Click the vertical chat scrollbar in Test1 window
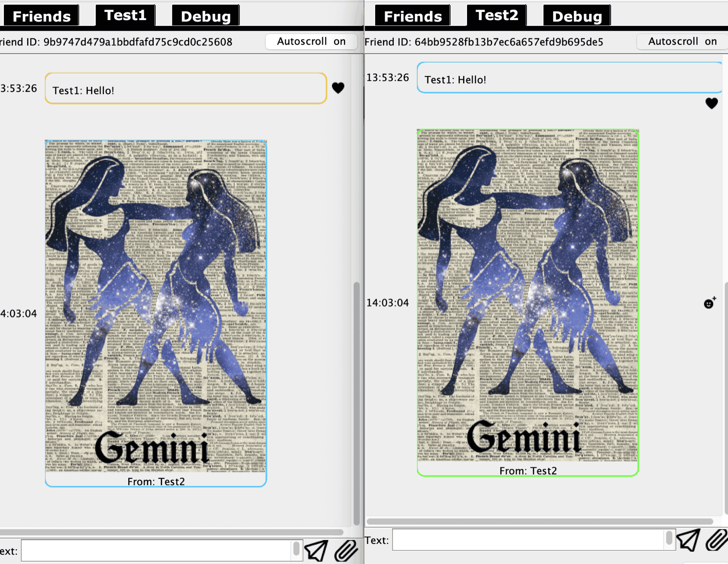The width and height of the screenshot is (728, 564). tap(356, 403)
